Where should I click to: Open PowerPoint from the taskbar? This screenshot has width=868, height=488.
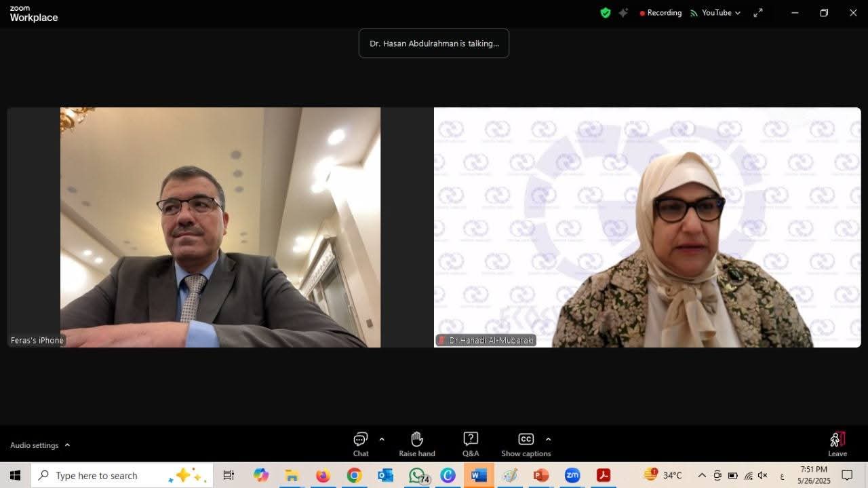(x=540, y=475)
